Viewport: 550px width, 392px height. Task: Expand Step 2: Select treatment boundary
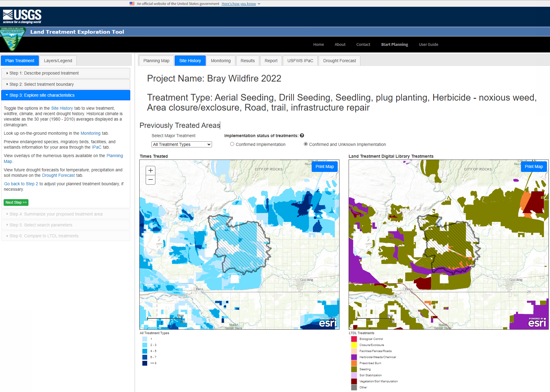(x=66, y=84)
